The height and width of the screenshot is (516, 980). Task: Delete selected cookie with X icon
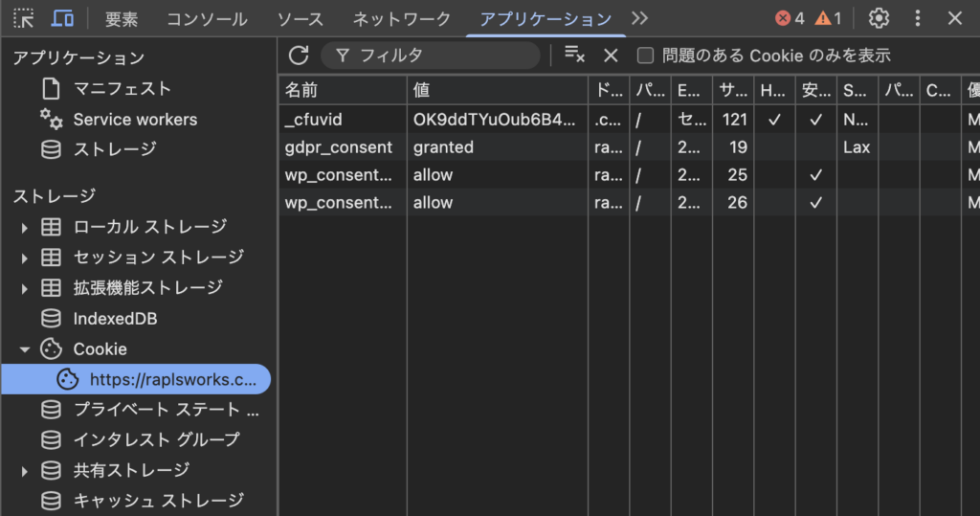[611, 56]
